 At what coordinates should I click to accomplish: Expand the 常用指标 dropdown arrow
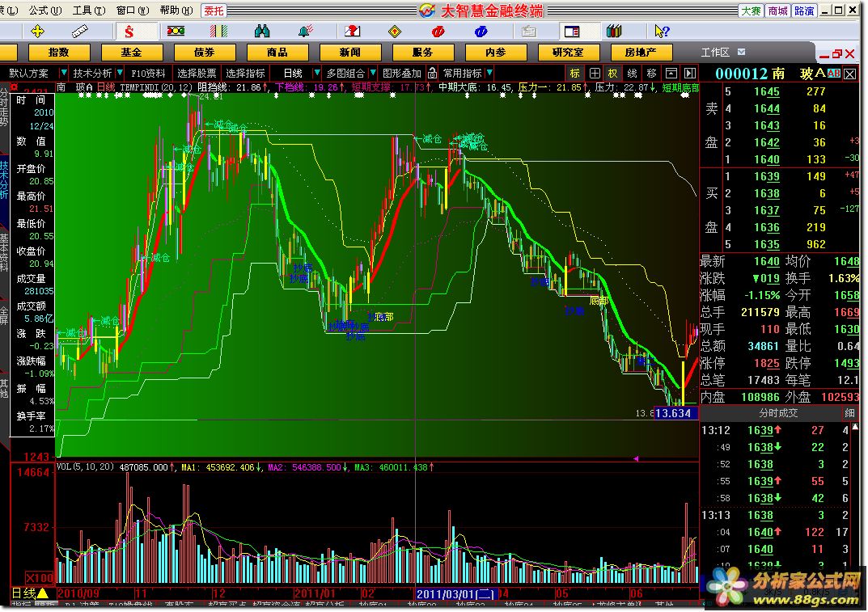pyautogui.click(x=489, y=73)
